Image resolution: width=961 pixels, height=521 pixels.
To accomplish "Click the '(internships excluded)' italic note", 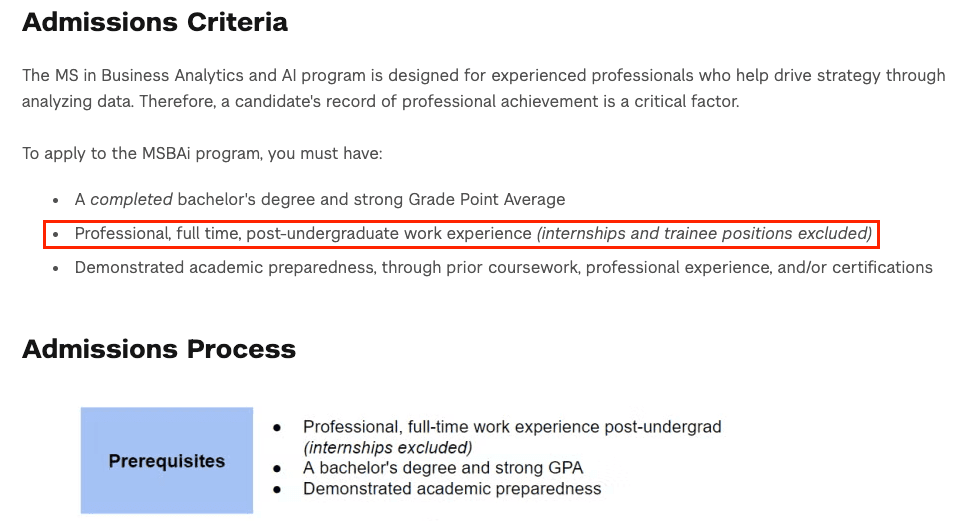I will [x=387, y=447].
